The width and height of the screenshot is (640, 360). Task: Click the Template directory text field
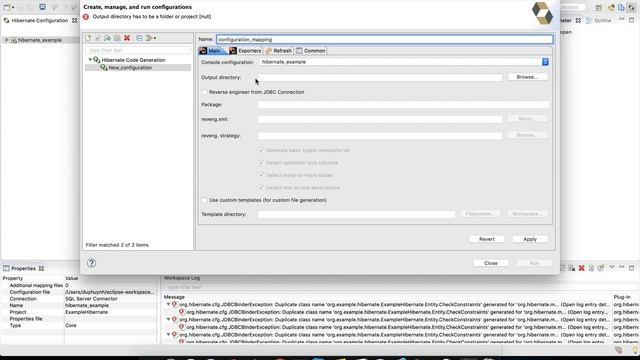(x=356, y=214)
